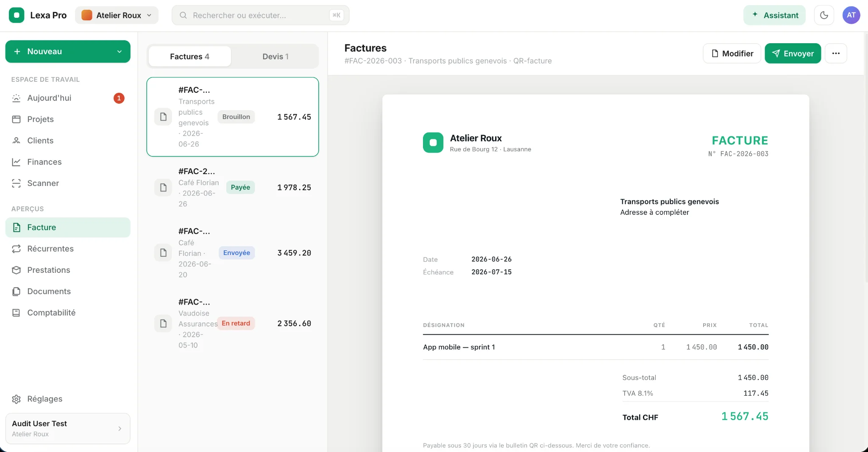Open Finances in the sidebar

(68, 162)
